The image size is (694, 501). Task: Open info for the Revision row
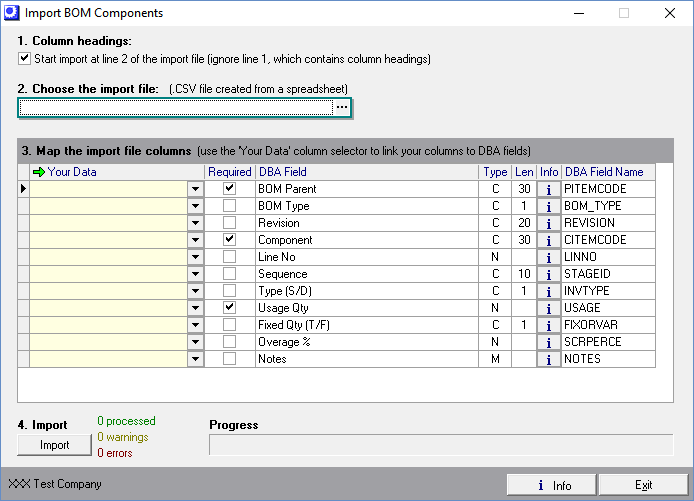549,223
